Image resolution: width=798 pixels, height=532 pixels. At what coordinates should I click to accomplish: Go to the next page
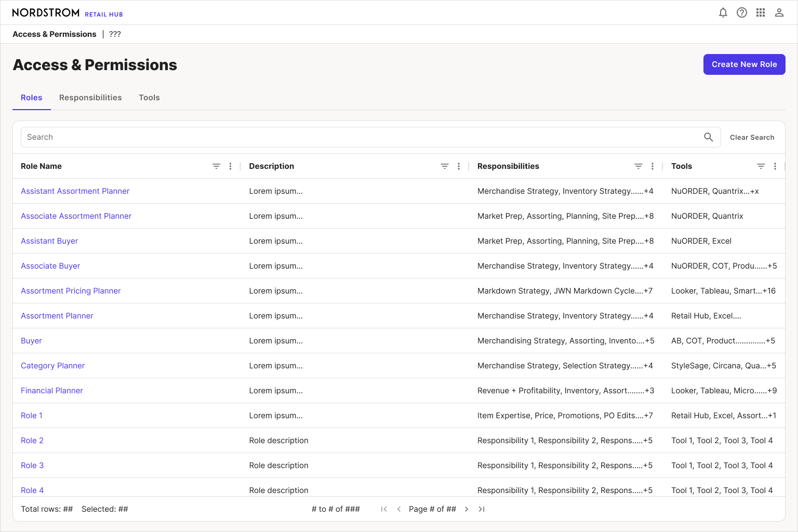(467, 509)
